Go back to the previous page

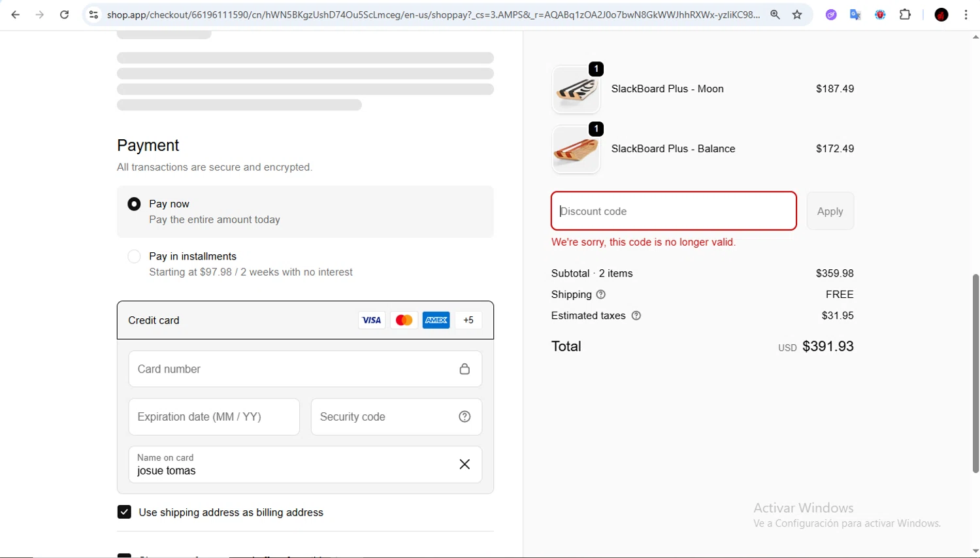coord(16,14)
